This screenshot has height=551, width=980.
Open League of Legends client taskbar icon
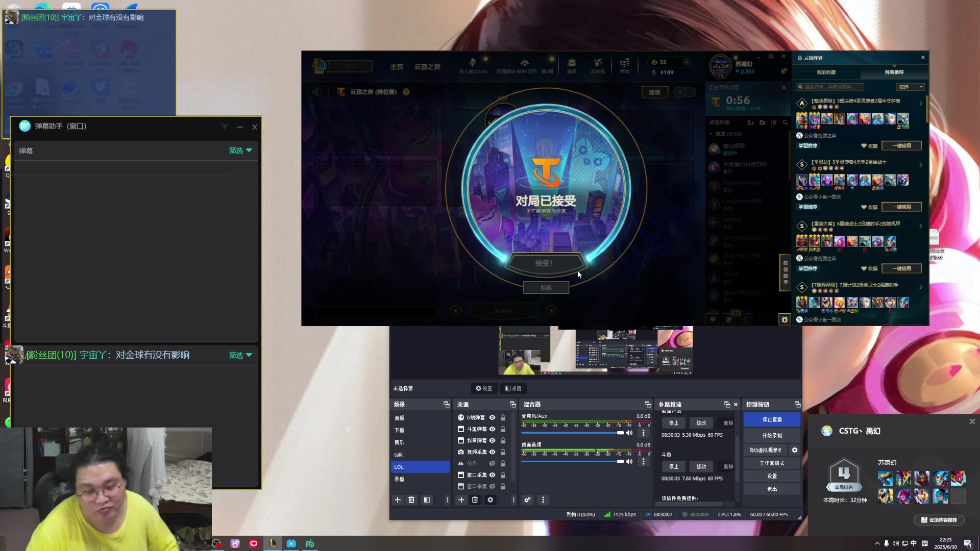tap(273, 543)
